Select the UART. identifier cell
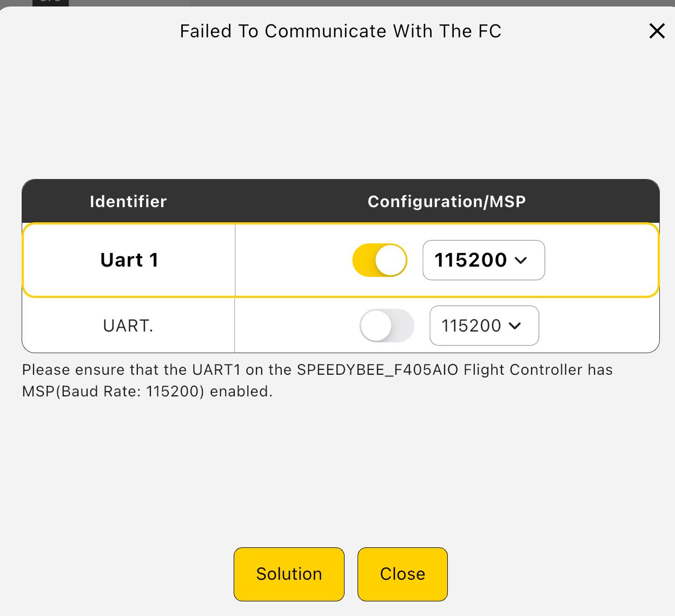675x616 pixels. tap(128, 326)
